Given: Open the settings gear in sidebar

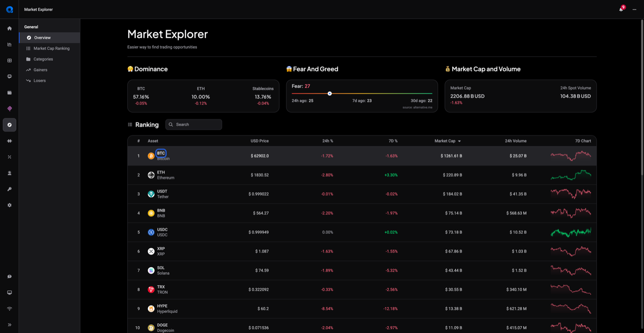Looking at the screenshot, I should click(x=9, y=206).
